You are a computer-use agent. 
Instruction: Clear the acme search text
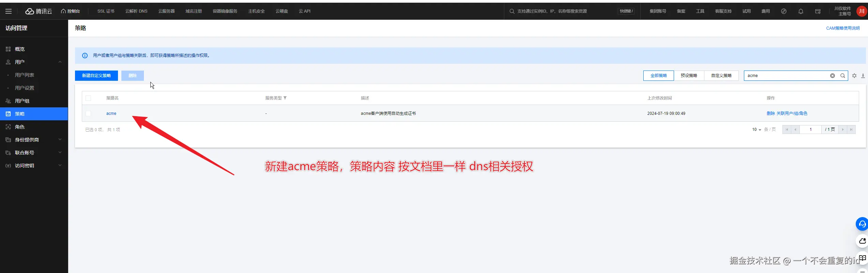833,76
